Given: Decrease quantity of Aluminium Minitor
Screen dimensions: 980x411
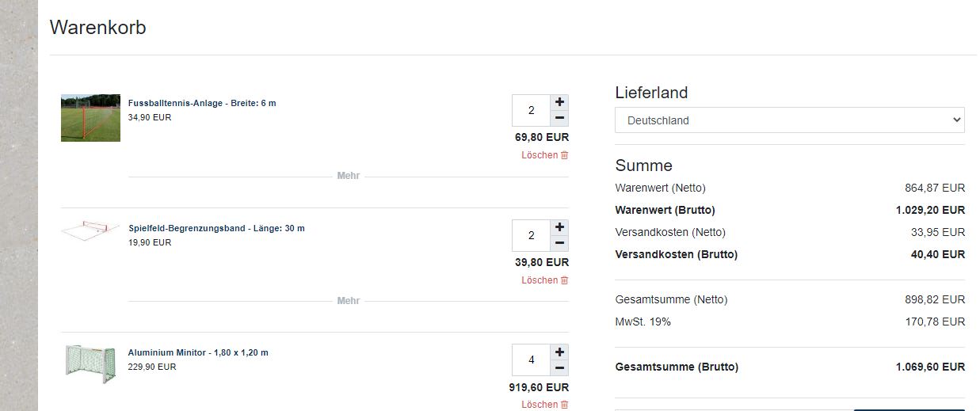Looking at the screenshot, I should pyautogui.click(x=560, y=368).
